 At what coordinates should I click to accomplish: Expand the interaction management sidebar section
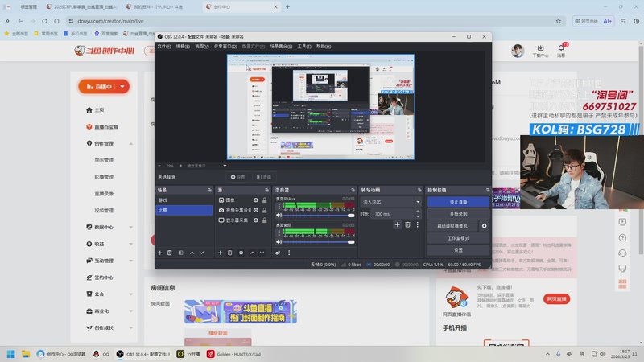pos(131,261)
